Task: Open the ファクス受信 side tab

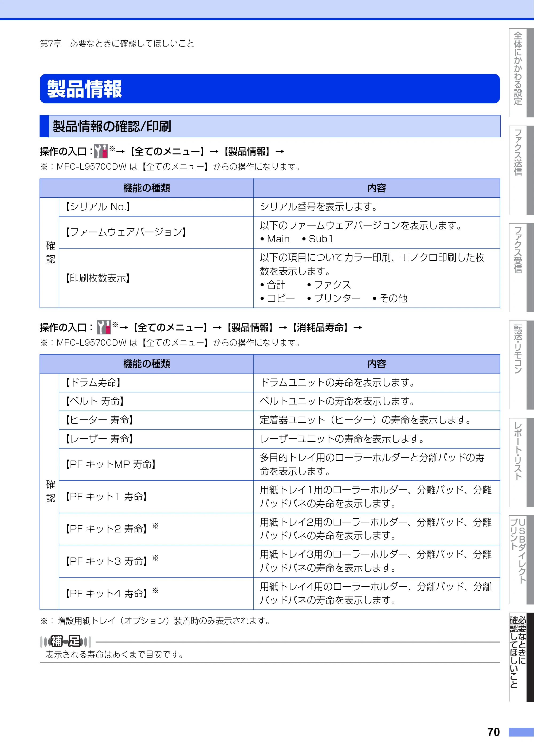Action: click(x=521, y=267)
